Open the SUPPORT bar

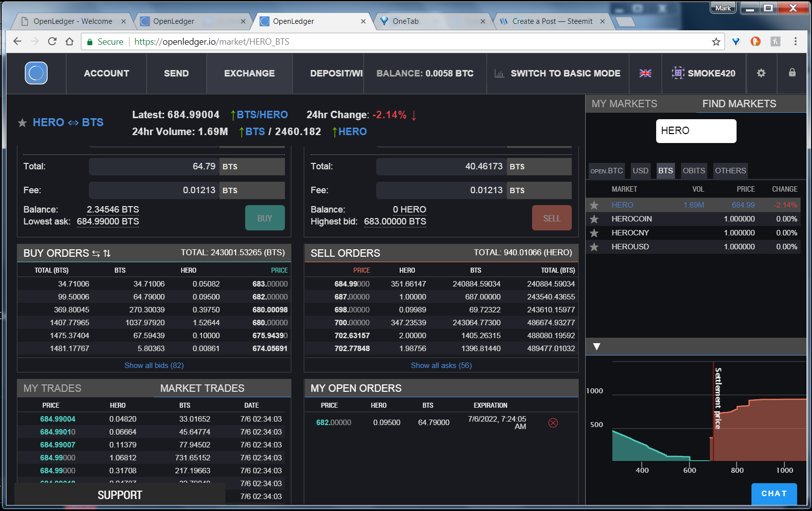point(120,495)
